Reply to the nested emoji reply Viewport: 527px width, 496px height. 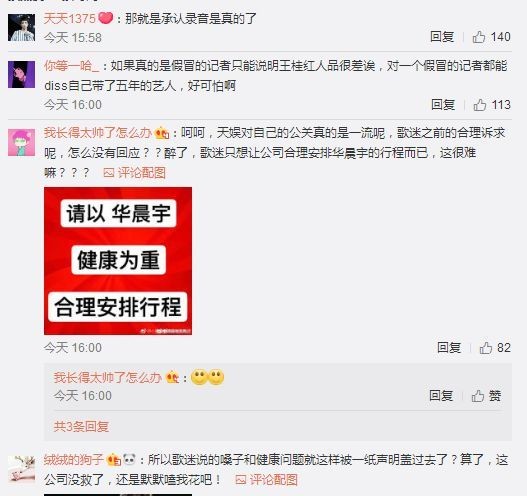click(x=441, y=396)
